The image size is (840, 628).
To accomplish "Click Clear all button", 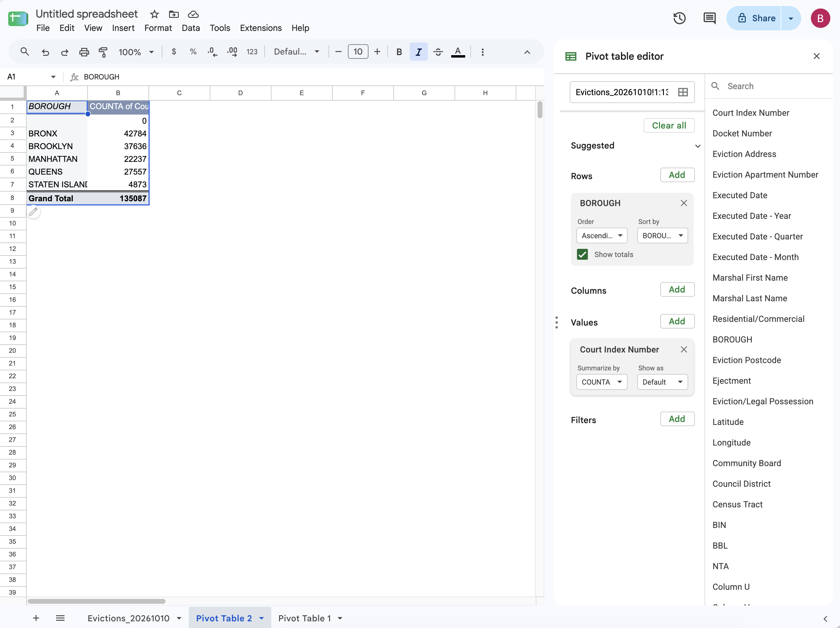I will pyautogui.click(x=669, y=125).
